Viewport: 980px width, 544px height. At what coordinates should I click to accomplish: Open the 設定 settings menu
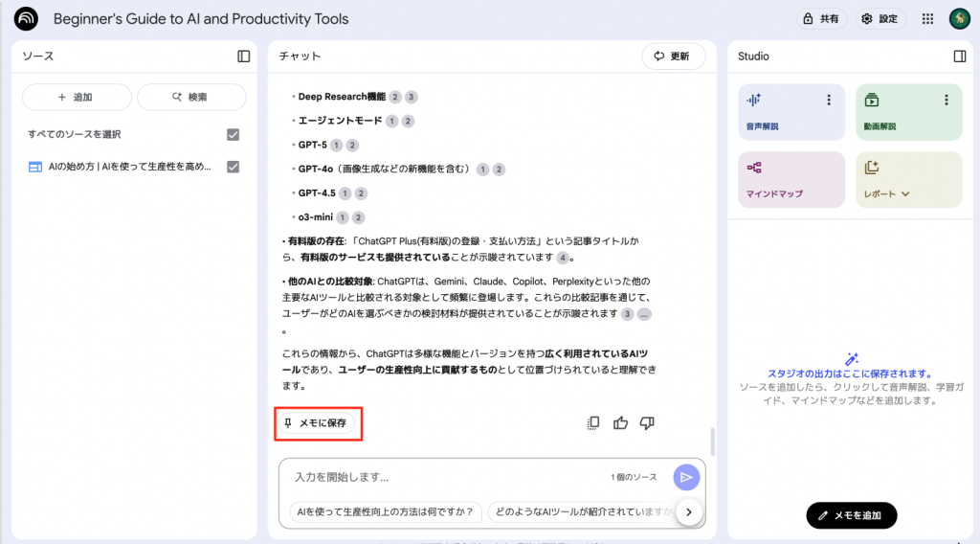click(x=879, y=19)
